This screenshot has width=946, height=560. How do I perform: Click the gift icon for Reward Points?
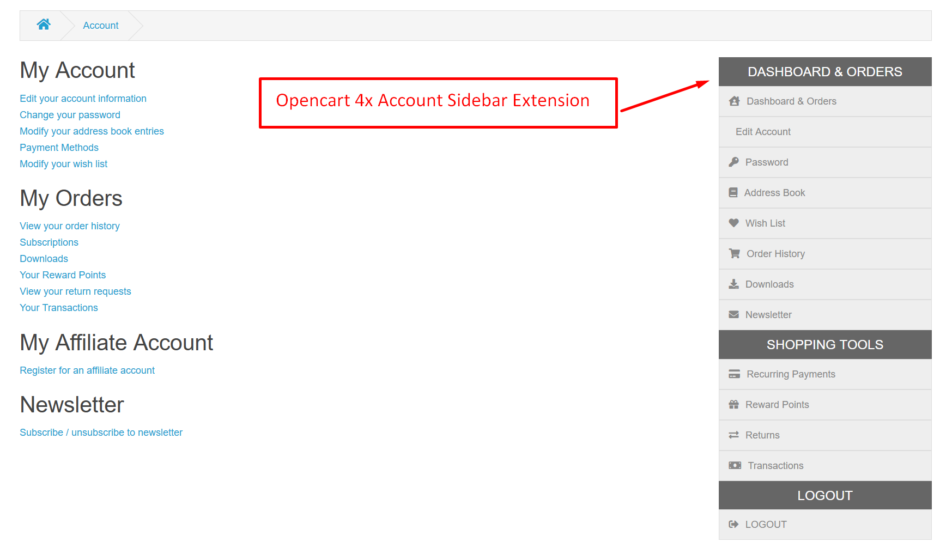tap(733, 404)
